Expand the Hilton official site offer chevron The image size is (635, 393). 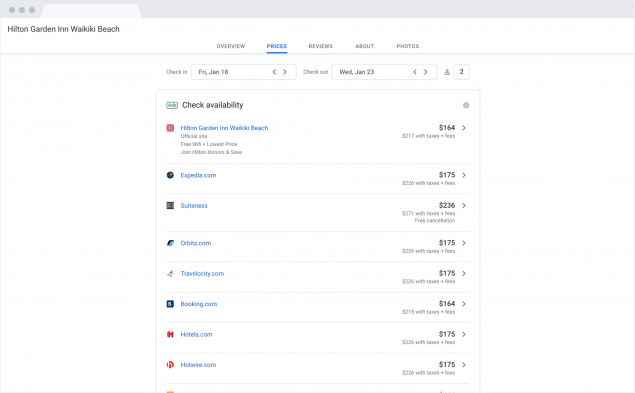(464, 128)
